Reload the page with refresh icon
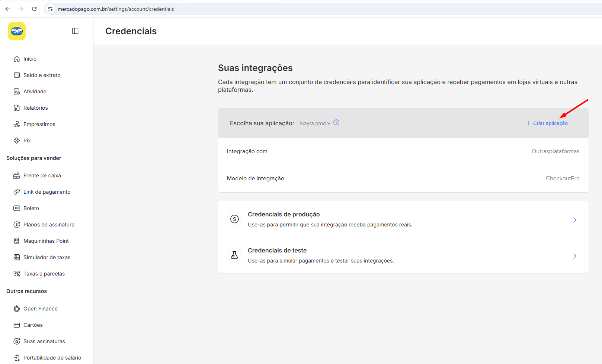This screenshot has width=602, height=364. (x=34, y=9)
